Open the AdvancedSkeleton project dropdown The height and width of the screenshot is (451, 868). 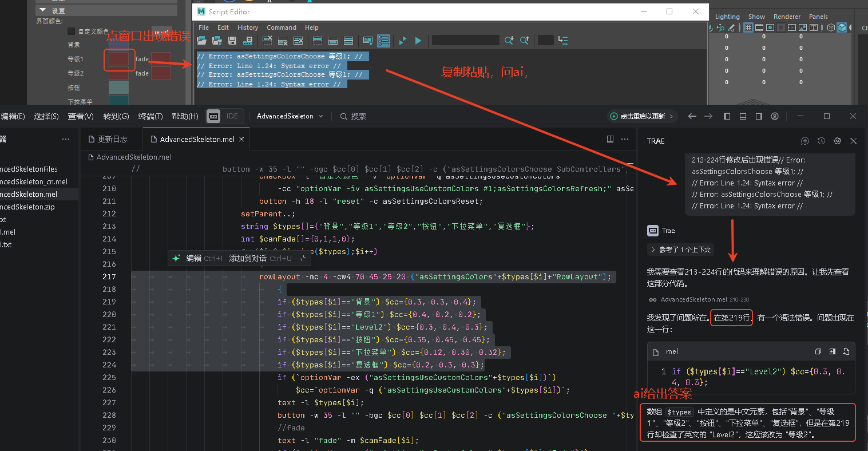click(x=290, y=116)
